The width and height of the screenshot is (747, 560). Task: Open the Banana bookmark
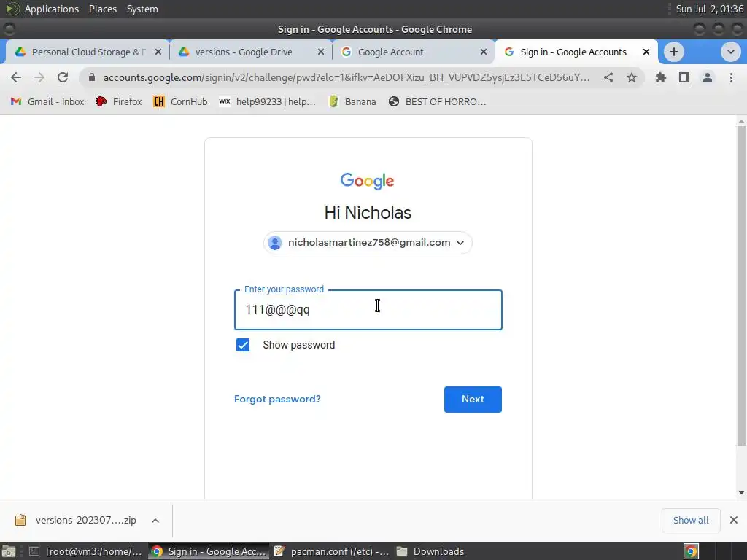tap(352, 101)
